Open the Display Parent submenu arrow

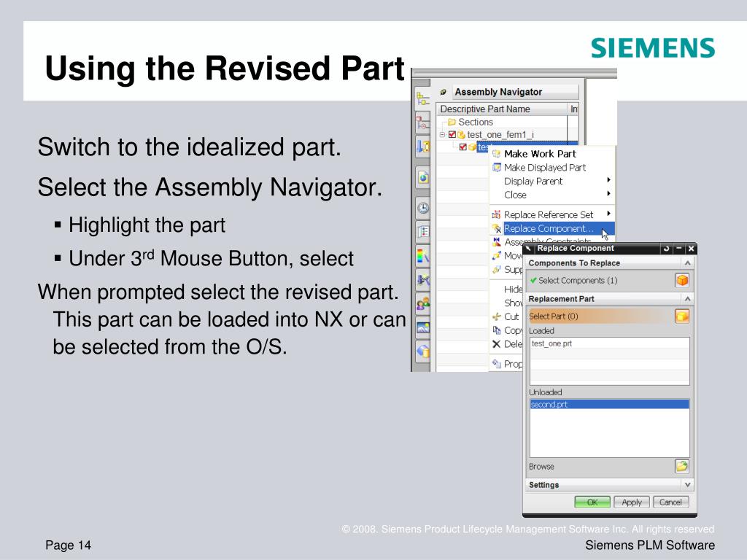click(x=609, y=180)
